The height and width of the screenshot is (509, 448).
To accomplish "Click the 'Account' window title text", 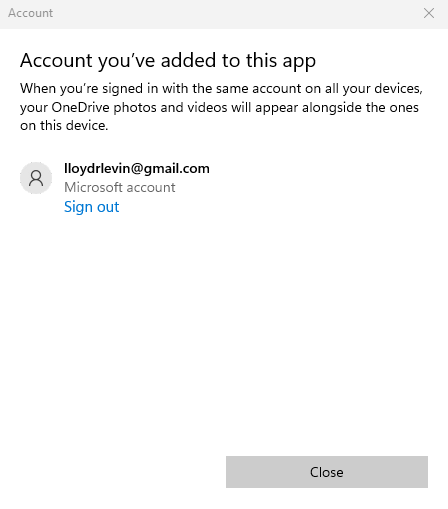I will click(30, 13).
